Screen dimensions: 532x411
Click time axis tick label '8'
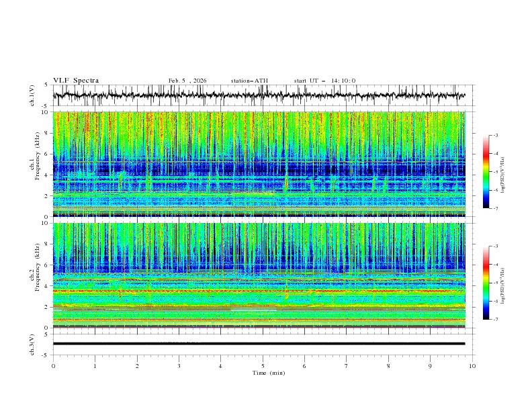click(388, 366)
